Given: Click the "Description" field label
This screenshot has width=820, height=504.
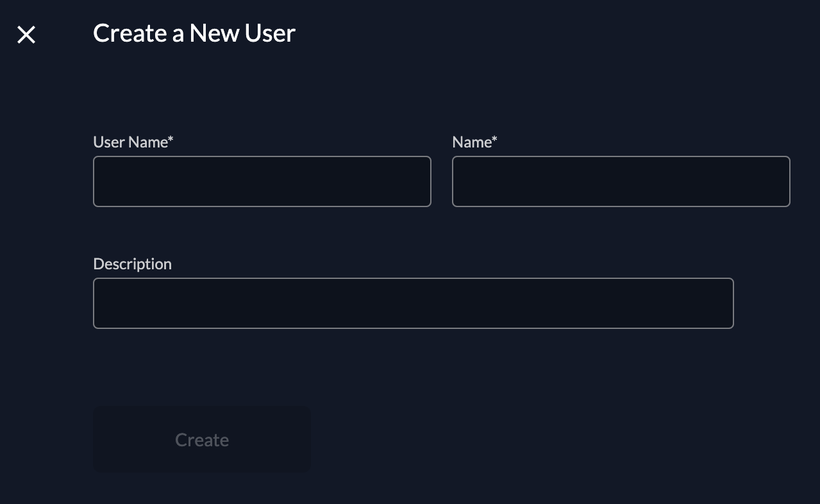Looking at the screenshot, I should pyautogui.click(x=132, y=264).
